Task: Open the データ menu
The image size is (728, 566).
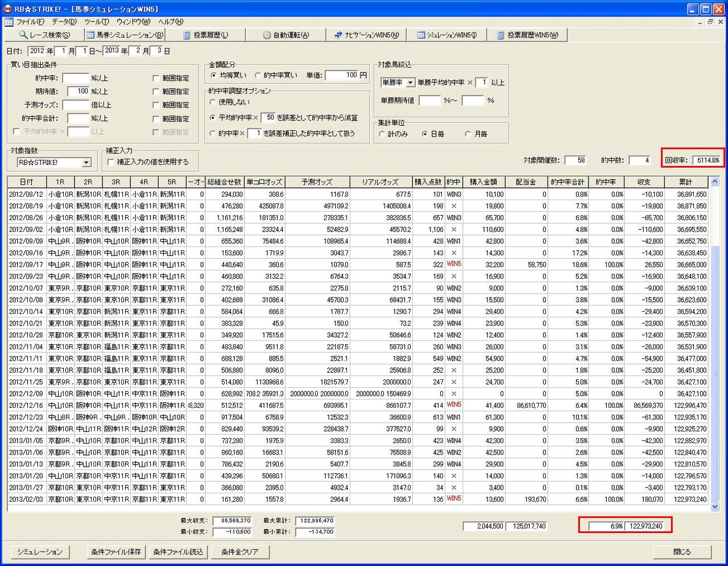Action: (64, 22)
